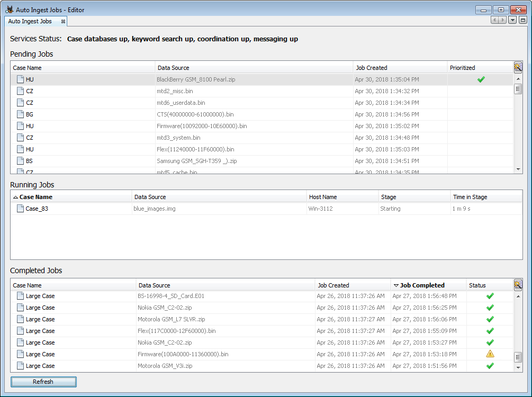Click the file icon beside the BG pending job
Viewport: 532px width, 397px height.
pyautogui.click(x=20, y=114)
